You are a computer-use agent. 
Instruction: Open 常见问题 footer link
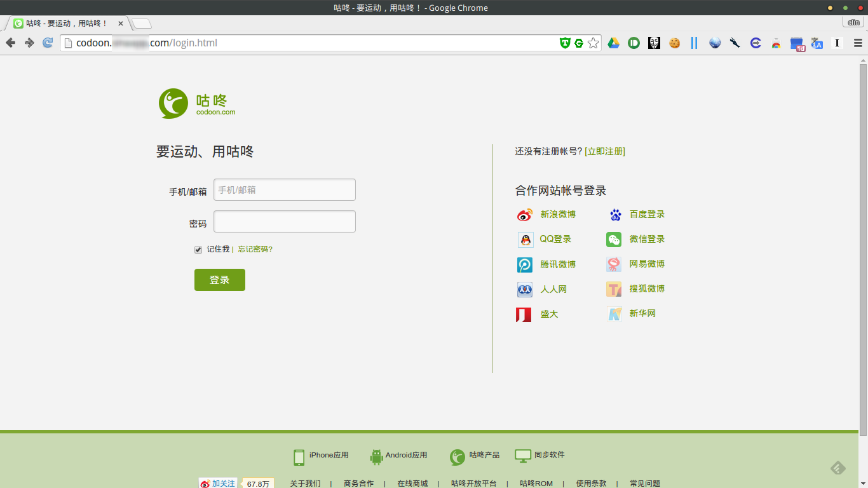[645, 484]
